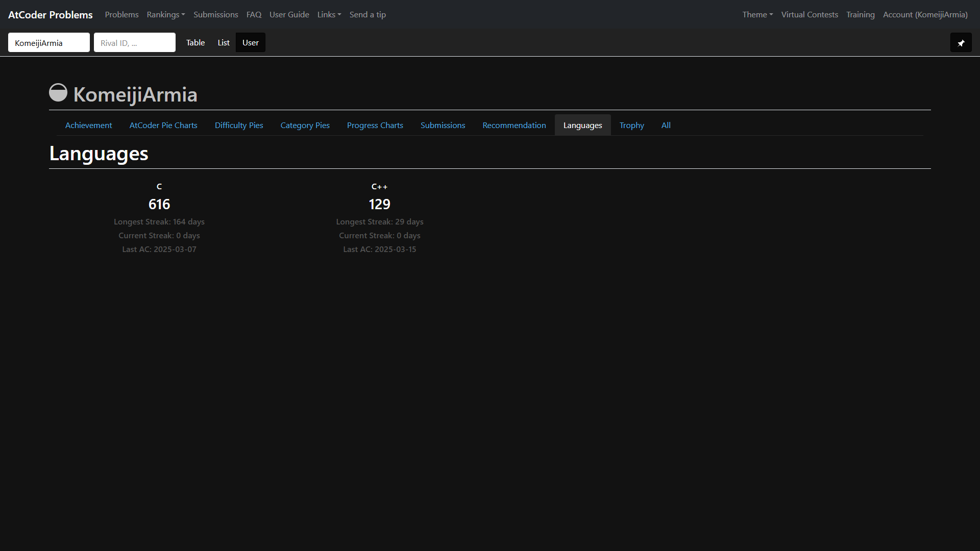This screenshot has height=551, width=980.
Task: Click the KomeijiArmia rating circle icon
Action: pos(58,93)
